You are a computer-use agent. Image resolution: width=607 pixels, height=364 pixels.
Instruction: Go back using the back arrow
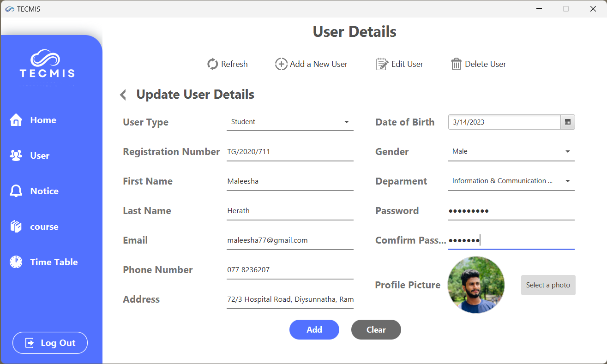coord(123,94)
